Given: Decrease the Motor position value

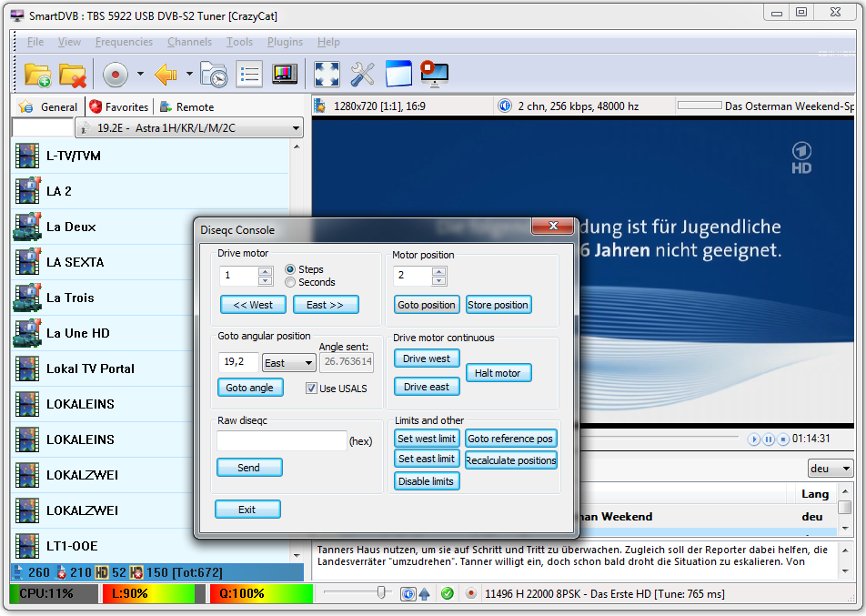Looking at the screenshot, I should click(x=439, y=280).
